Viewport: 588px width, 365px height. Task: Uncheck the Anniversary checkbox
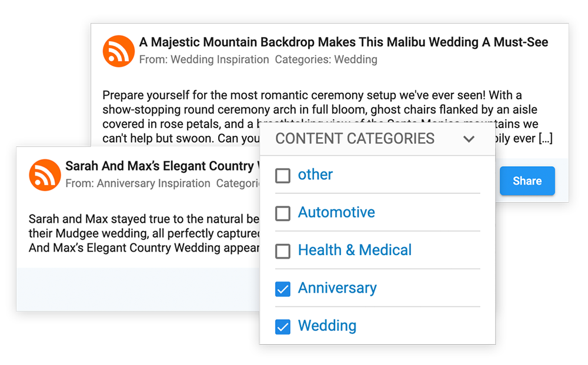click(283, 289)
